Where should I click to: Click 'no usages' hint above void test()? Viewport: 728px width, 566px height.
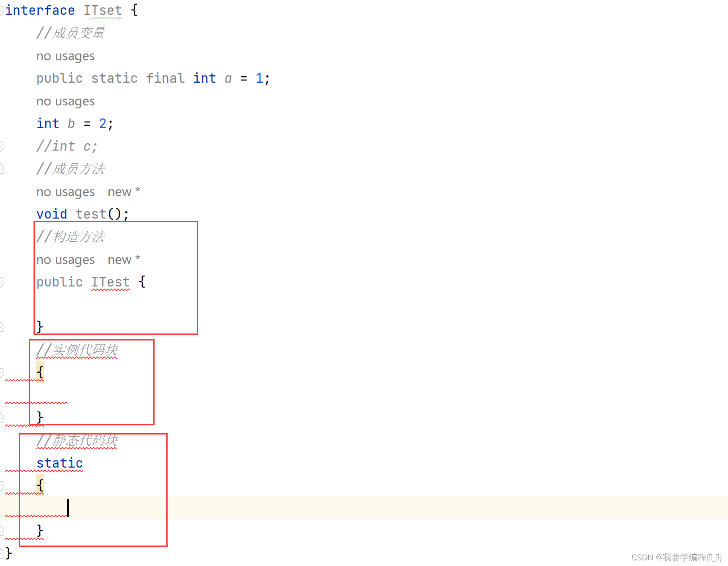pyautogui.click(x=65, y=192)
